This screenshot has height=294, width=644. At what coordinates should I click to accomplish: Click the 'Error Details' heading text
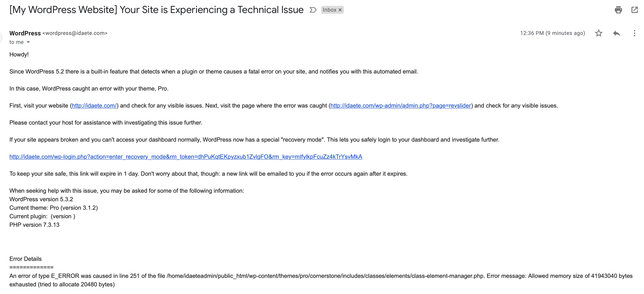tap(26, 259)
